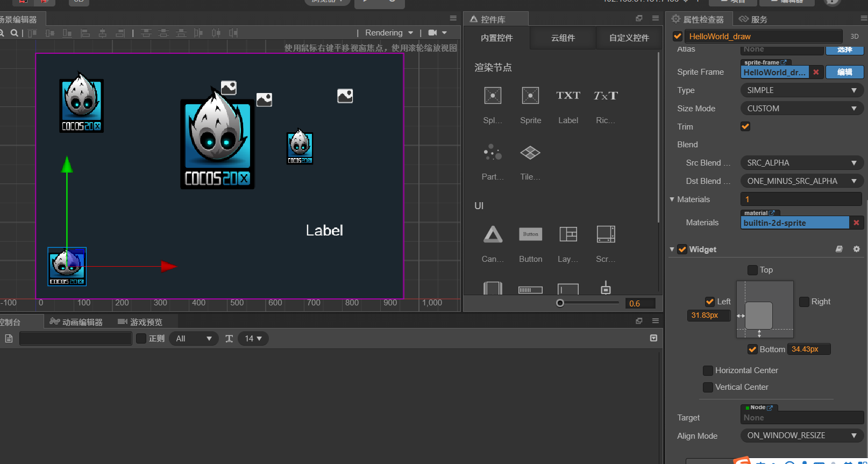Click the zoom magnifier icon in scene toolbar

pyautogui.click(x=15, y=33)
